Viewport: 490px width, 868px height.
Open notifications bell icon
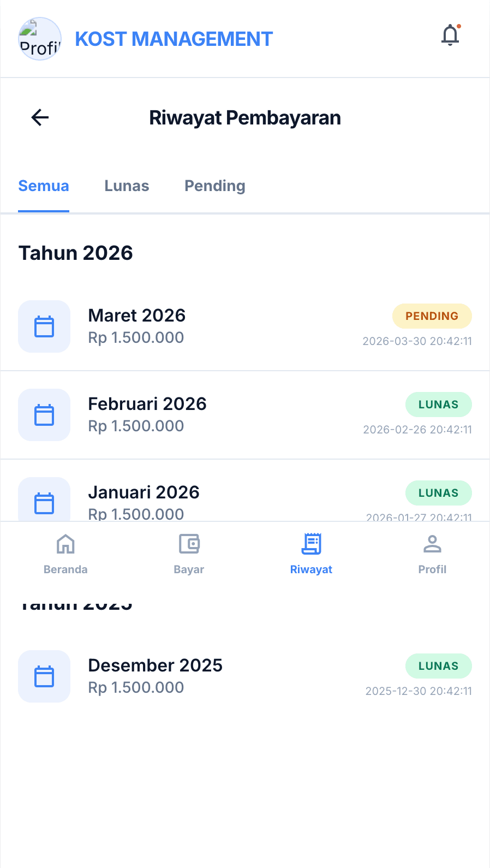(x=450, y=35)
